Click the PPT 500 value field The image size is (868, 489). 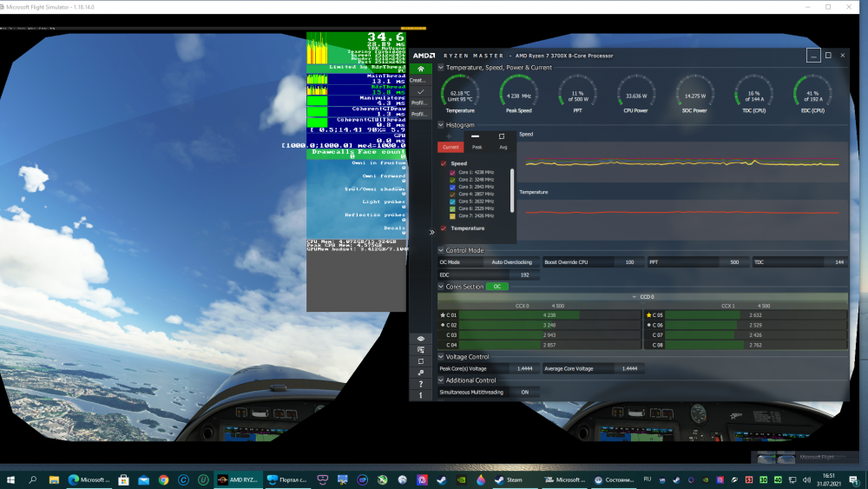(734, 262)
